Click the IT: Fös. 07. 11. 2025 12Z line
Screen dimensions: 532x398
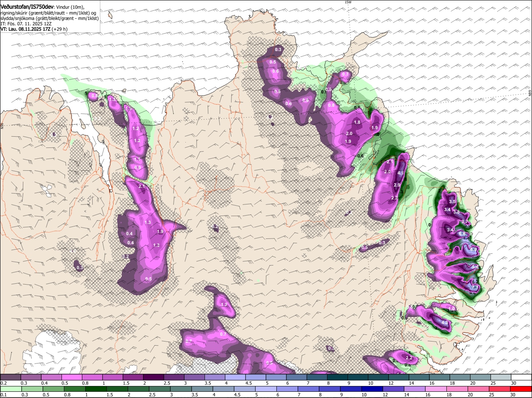pyautogui.click(x=26, y=24)
